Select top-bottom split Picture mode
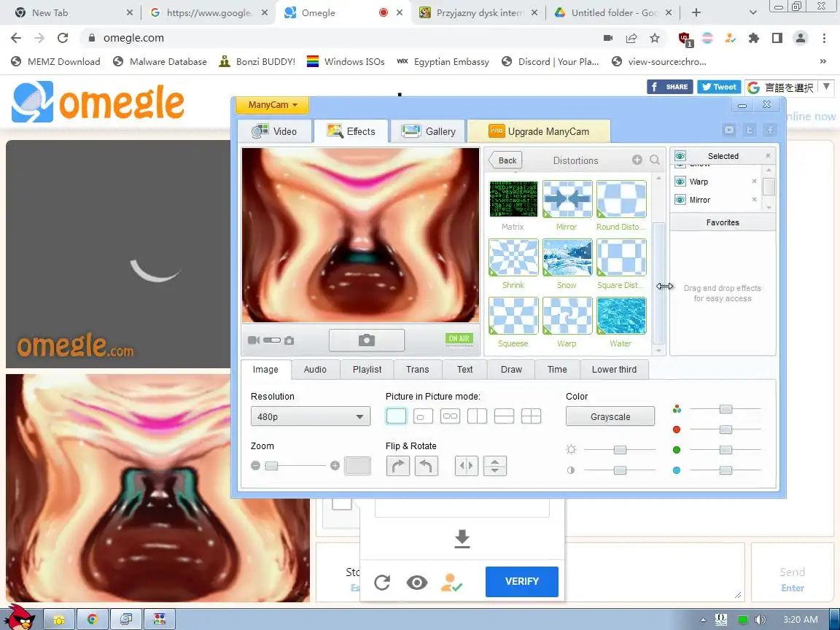Screen dimensions: 840x630 pyautogui.click(x=504, y=416)
